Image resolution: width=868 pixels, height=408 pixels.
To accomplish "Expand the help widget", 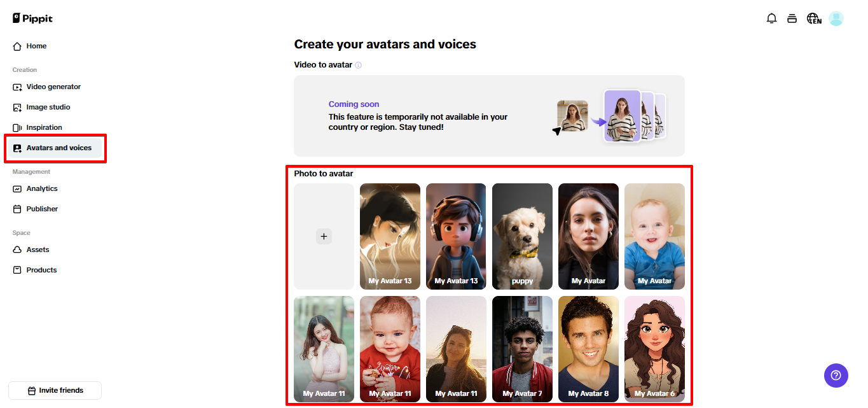I will 836,376.
